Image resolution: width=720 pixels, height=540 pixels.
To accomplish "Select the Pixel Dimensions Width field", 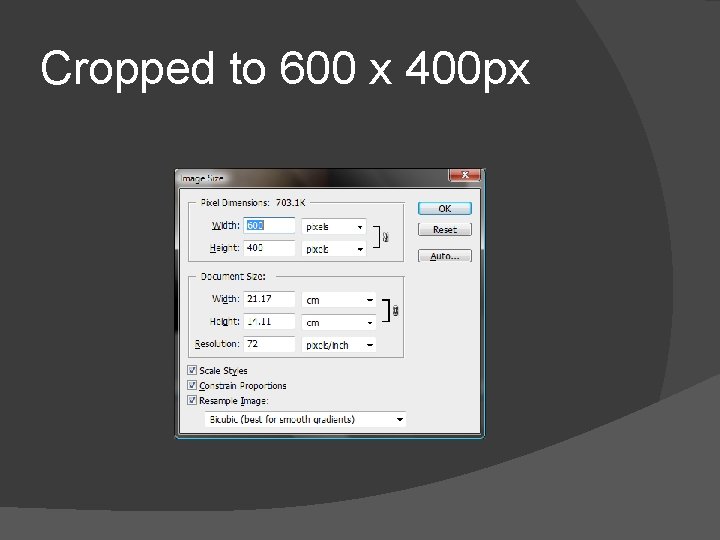I will coord(269,225).
